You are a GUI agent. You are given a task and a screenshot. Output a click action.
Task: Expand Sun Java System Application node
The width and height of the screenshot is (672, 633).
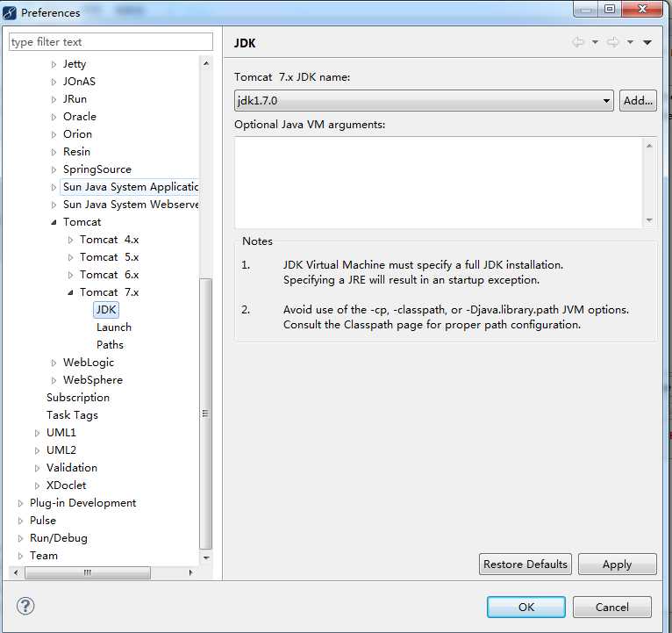(x=54, y=187)
